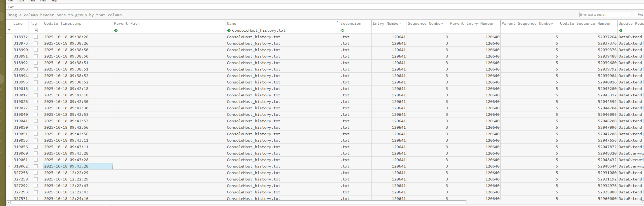
Task: Open the Tools menu
Action: point(21,1)
